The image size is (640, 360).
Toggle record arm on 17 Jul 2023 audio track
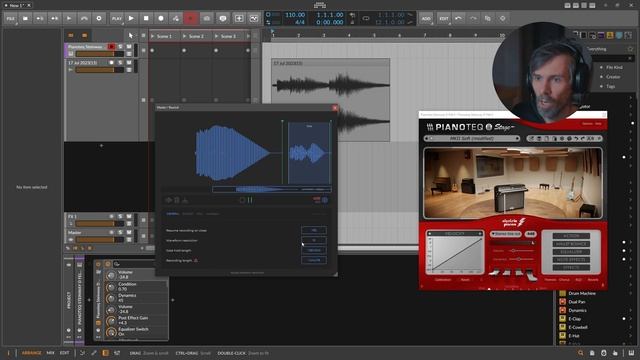point(111,62)
